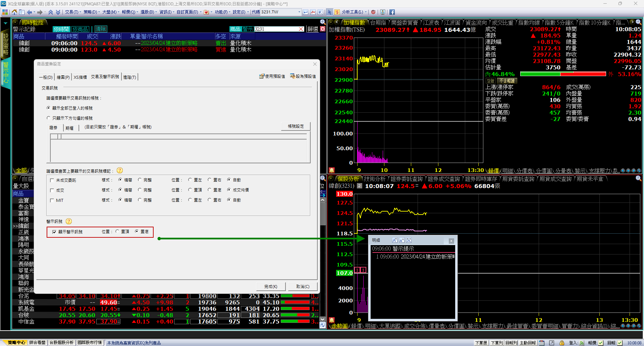Choose 置頂 position for alert signal

(x=117, y=231)
